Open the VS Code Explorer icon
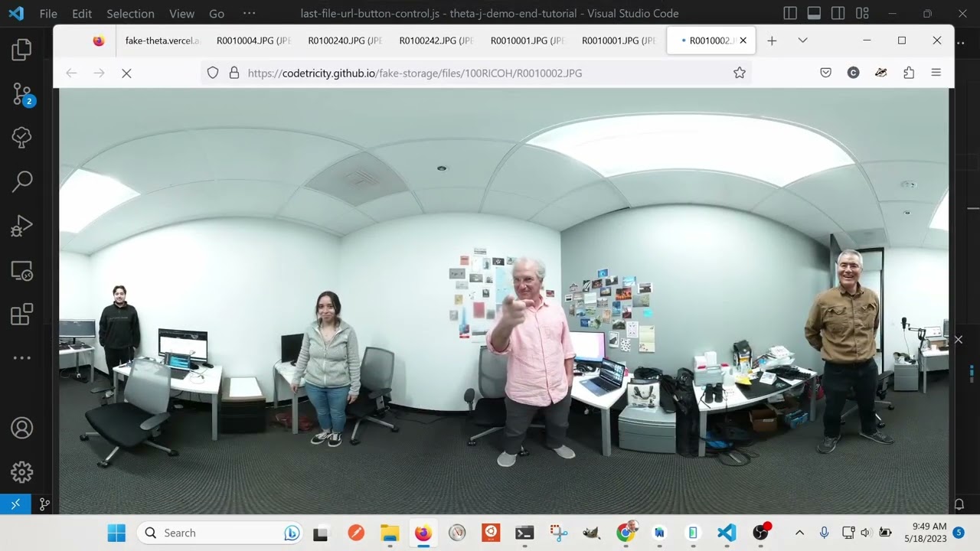Image resolution: width=980 pixels, height=551 pixels. tap(21, 51)
